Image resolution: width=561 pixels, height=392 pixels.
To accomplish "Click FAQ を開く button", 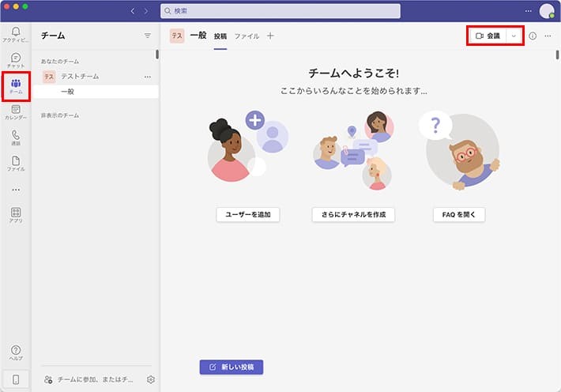I will coord(459,214).
